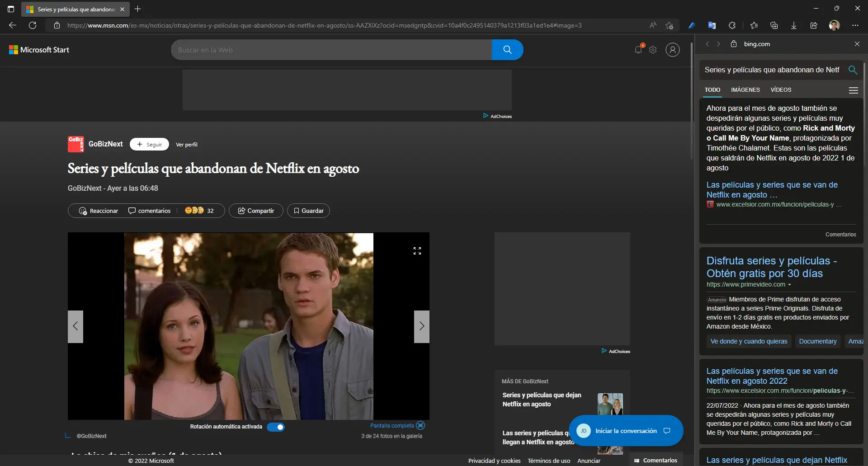Click Reaccionar on the article
The width and height of the screenshot is (868, 466).
(99, 211)
